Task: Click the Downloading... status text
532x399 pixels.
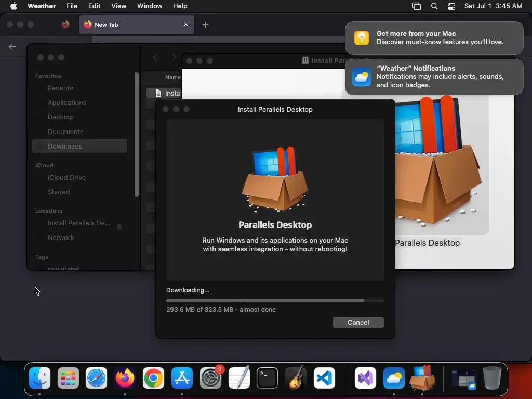Action: click(x=188, y=290)
